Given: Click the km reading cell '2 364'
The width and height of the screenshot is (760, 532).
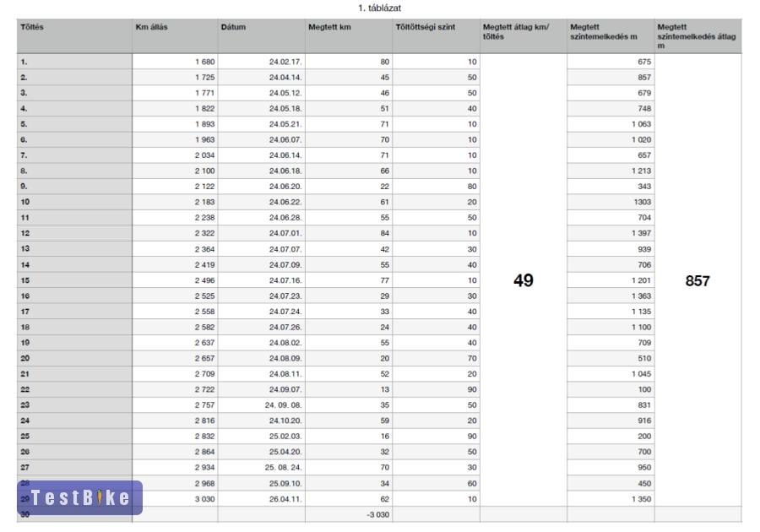Looking at the screenshot, I should 175,249.
